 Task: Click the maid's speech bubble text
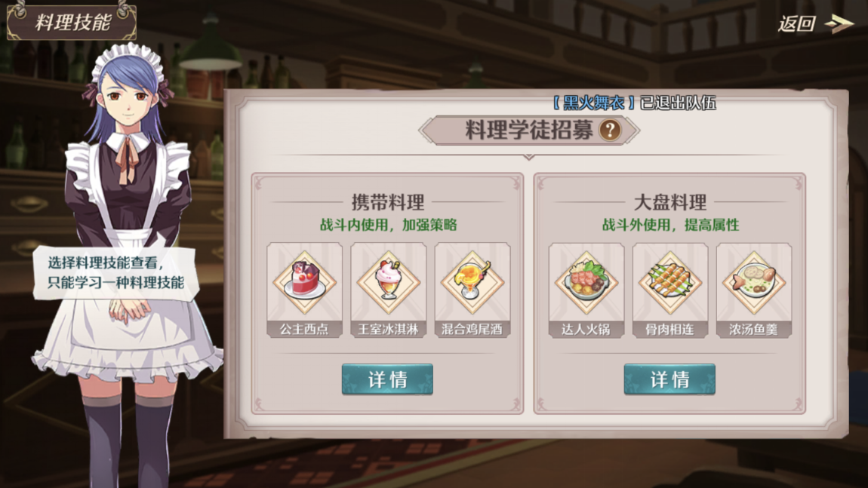click(115, 273)
